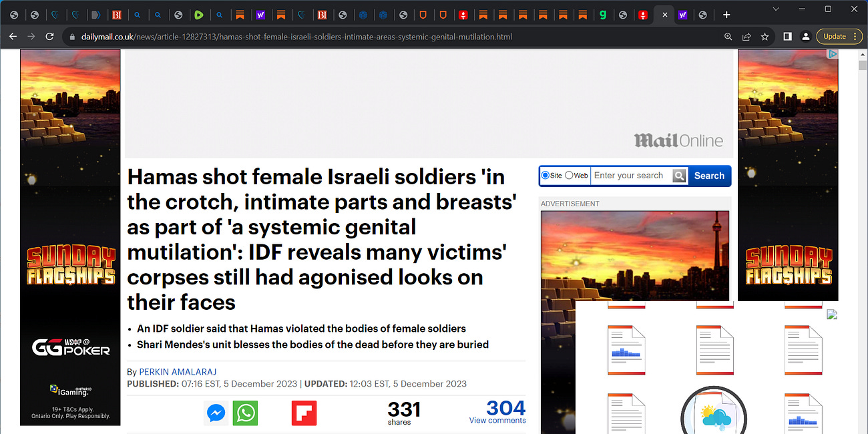Click the blue Search button
This screenshot has height=434, width=868.
click(x=708, y=176)
